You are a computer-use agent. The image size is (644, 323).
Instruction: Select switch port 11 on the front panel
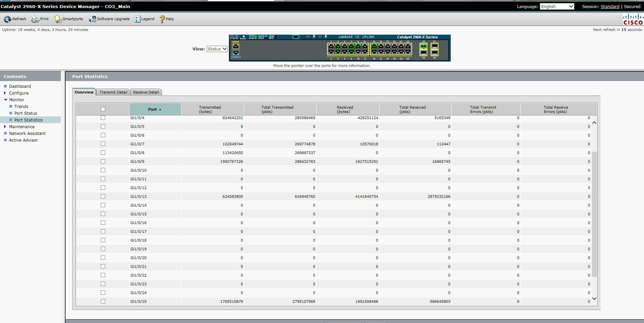click(365, 46)
